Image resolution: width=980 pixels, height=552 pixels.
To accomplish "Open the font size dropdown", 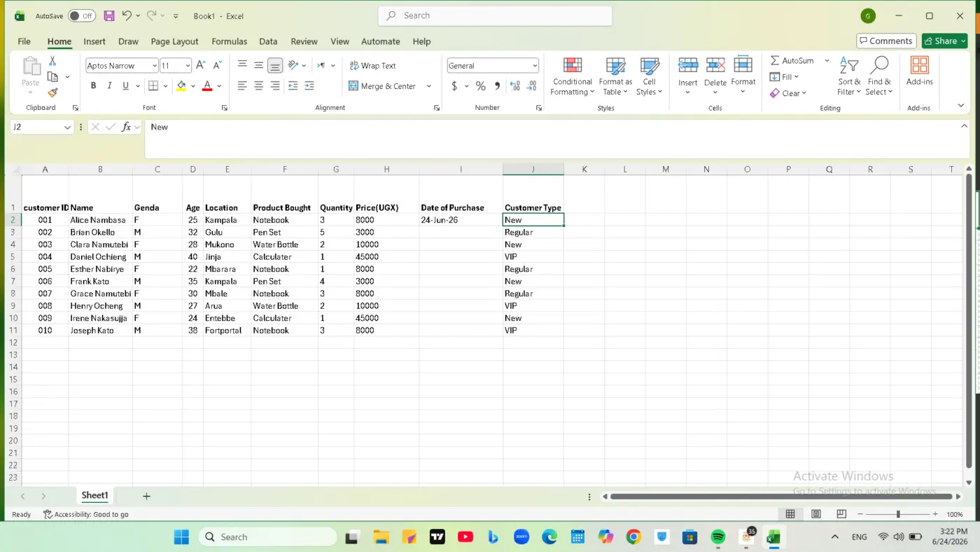I will tap(188, 66).
